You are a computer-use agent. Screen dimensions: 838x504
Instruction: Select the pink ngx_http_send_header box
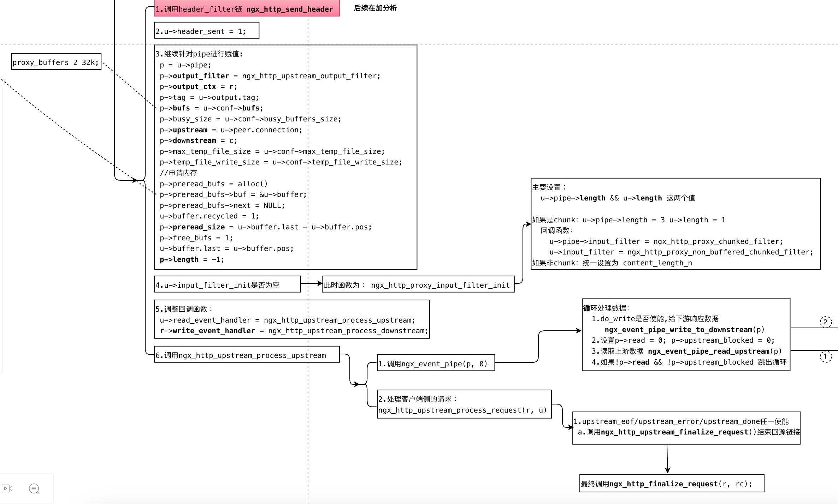(x=247, y=8)
